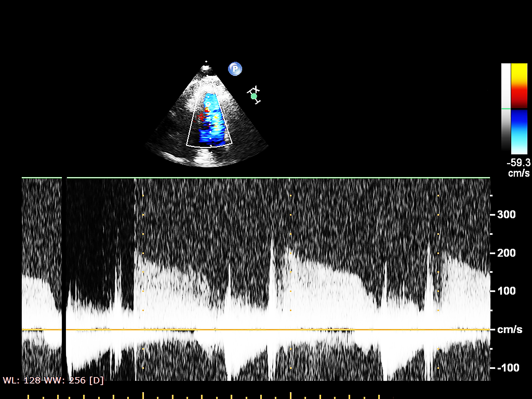Click the cm/s unit label at the baseline
532x399 pixels.
click(x=509, y=329)
